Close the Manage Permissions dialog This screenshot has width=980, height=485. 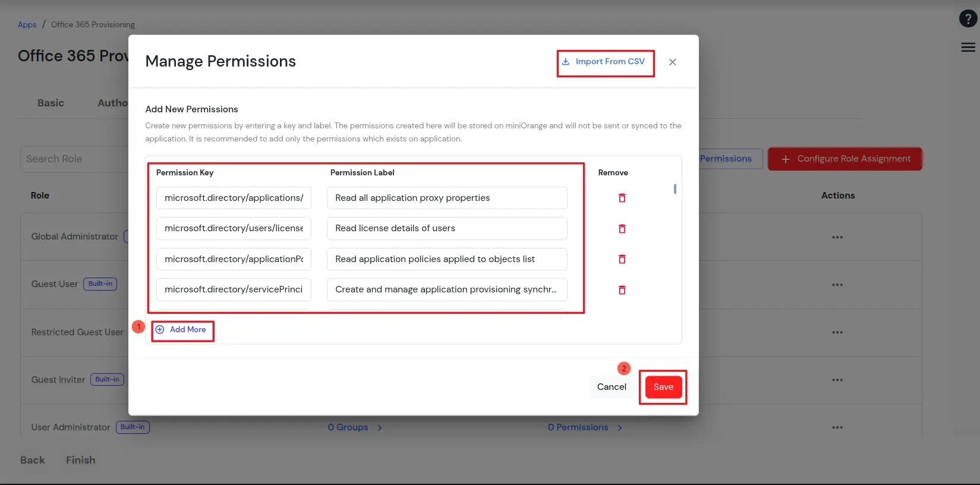click(x=672, y=62)
